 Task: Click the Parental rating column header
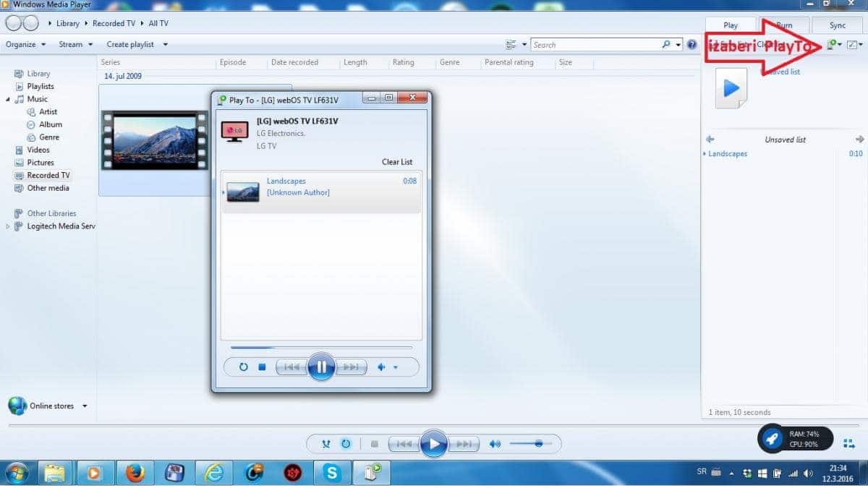[x=509, y=63]
